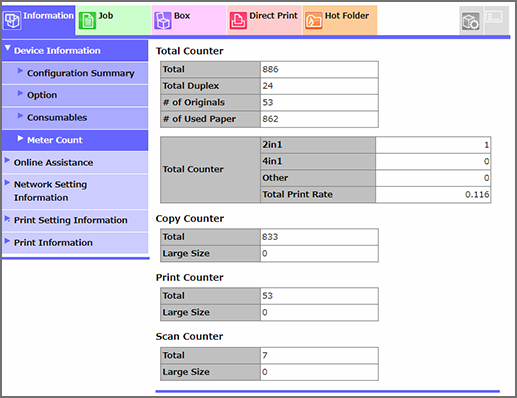Expand Print Setting Information arrow
This screenshot has height=398, width=517.
tap(7, 218)
